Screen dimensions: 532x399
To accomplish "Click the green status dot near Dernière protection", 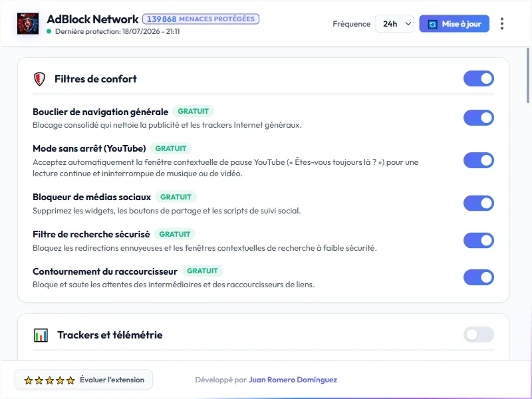I will (49, 31).
